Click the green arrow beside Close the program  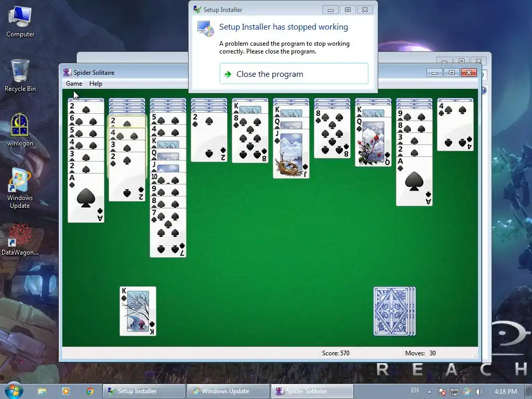pyautogui.click(x=228, y=74)
